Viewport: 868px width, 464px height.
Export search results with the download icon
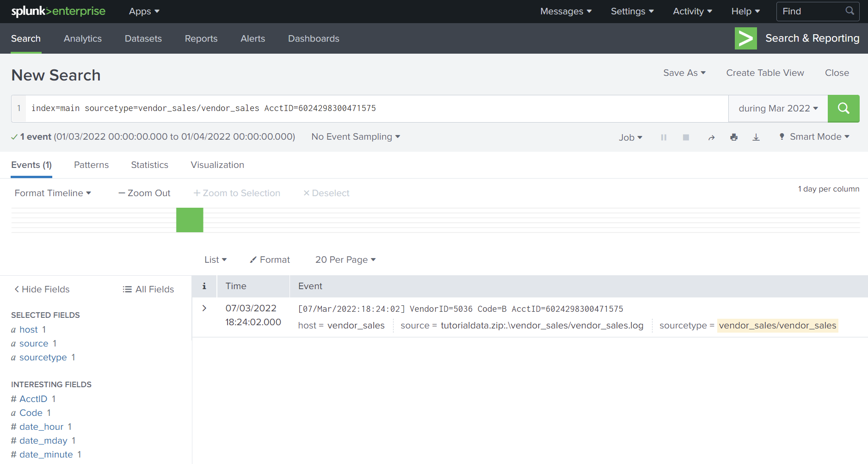coord(756,137)
